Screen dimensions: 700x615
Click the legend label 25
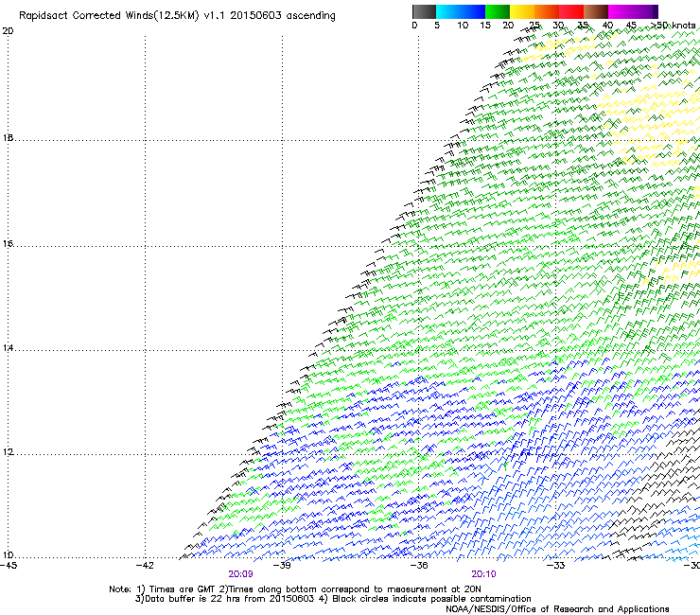click(x=534, y=26)
